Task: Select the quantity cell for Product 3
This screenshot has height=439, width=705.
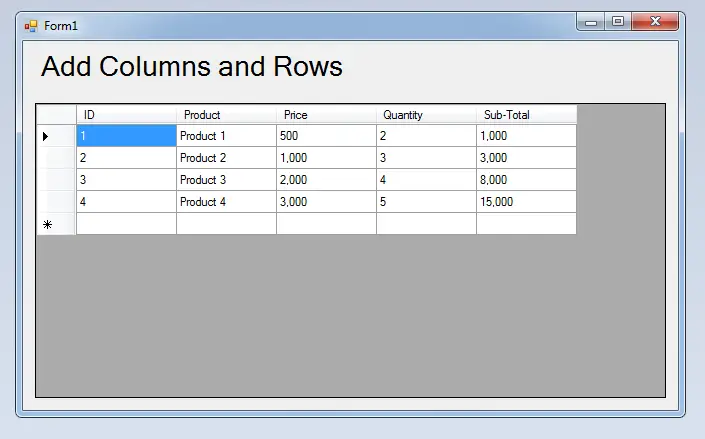Action: [x=426, y=180]
